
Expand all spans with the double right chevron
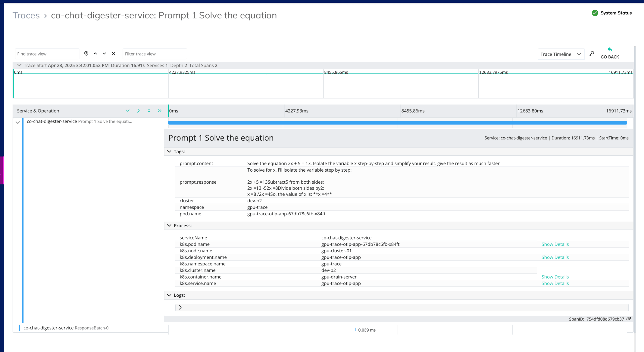tap(160, 111)
